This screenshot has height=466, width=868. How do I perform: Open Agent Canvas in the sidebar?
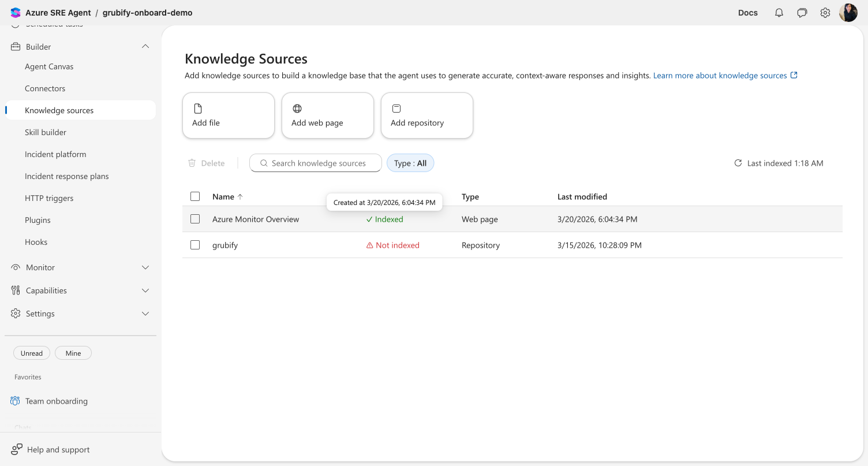coord(49,66)
